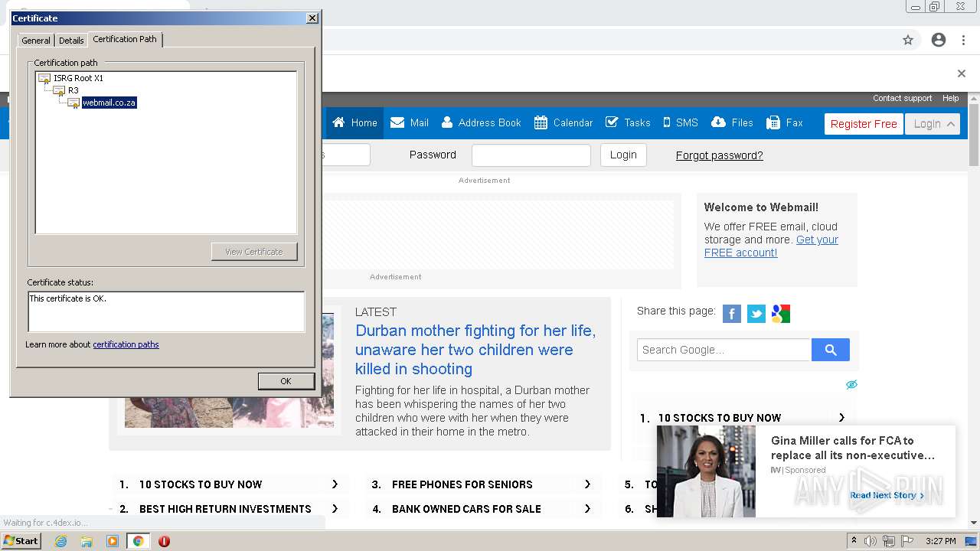Viewport: 980px width, 551px height.
Task: Switch to the Details tab in Certificate dialog
Action: 71,41
